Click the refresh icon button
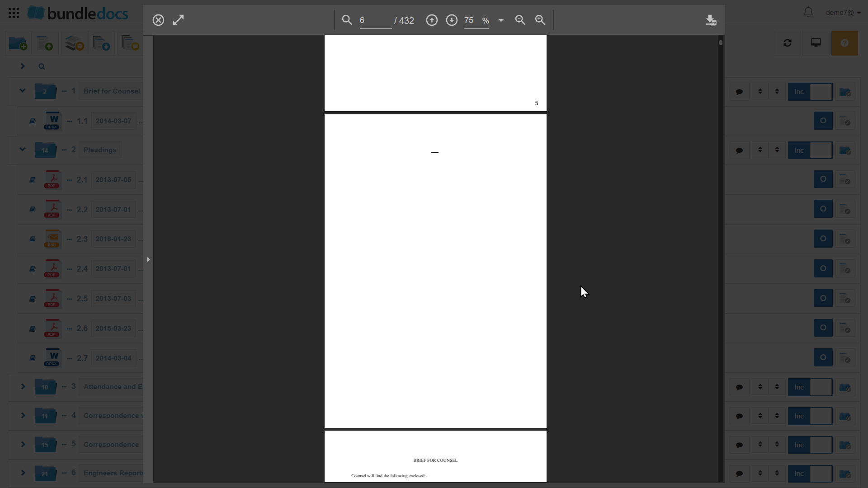 (x=788, y=43)
